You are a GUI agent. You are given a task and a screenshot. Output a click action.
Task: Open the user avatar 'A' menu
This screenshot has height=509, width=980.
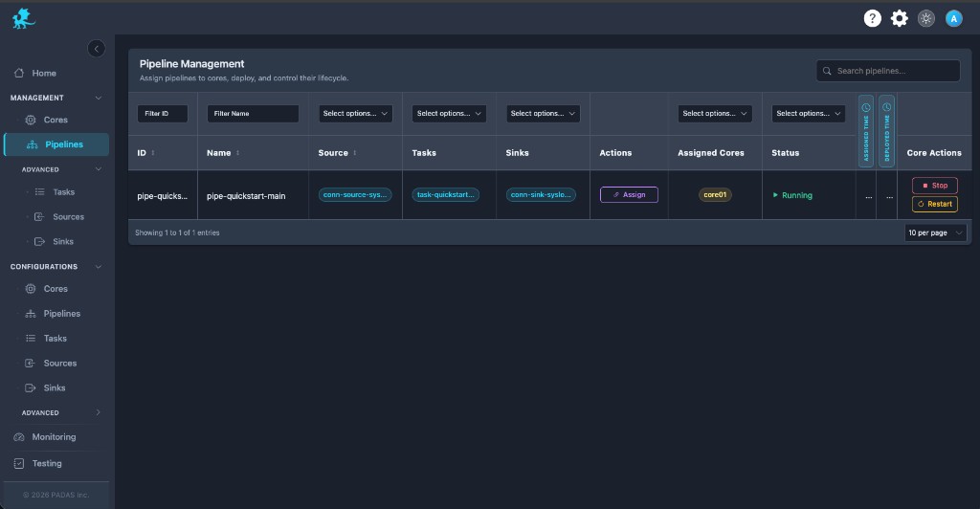[954, 19]
